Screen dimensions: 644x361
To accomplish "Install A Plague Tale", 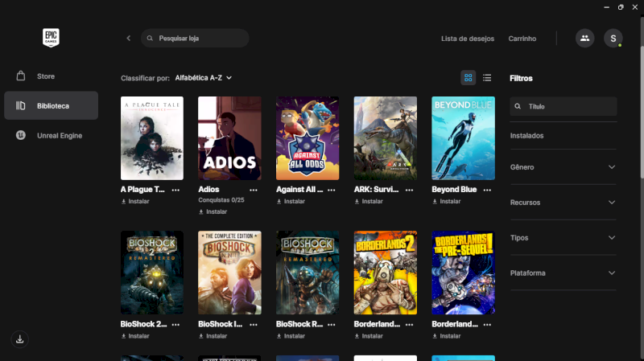I will 135,202.
